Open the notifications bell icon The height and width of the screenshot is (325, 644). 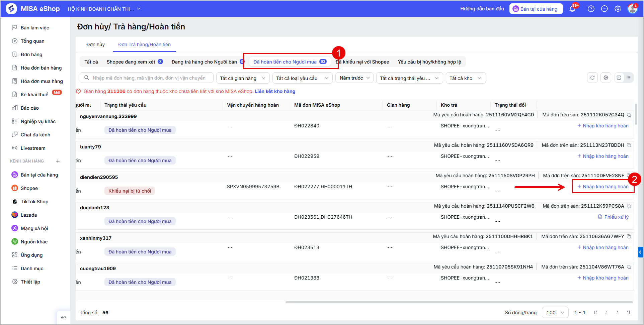coord(572,9)
